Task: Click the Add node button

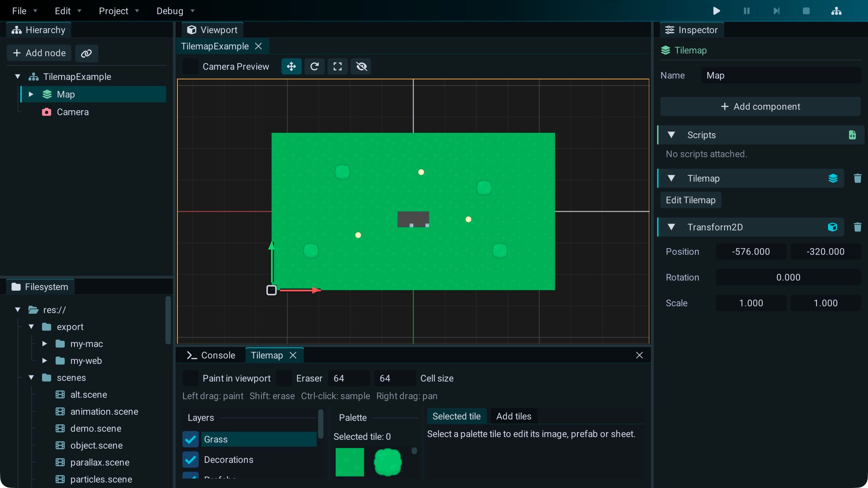Action: pos(39,53)
